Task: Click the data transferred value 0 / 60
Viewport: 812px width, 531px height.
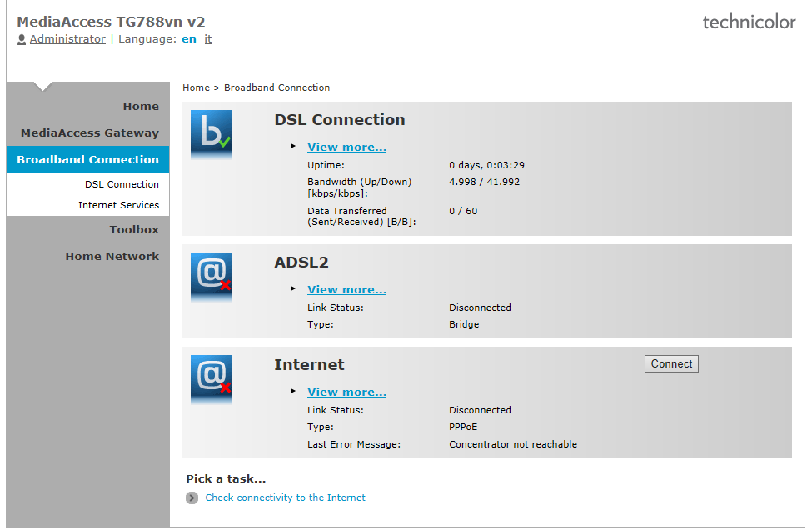Action: click(463, 211)
